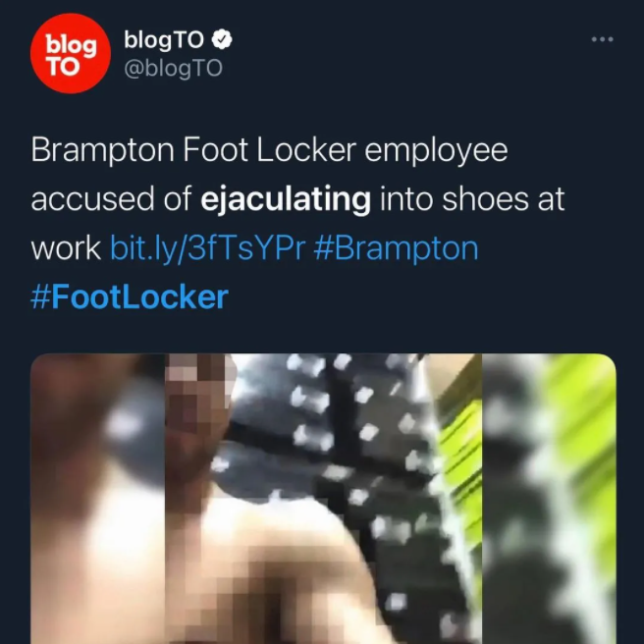Open the #Brampton hashtag
644x644 pixels.
coord(396,248)
